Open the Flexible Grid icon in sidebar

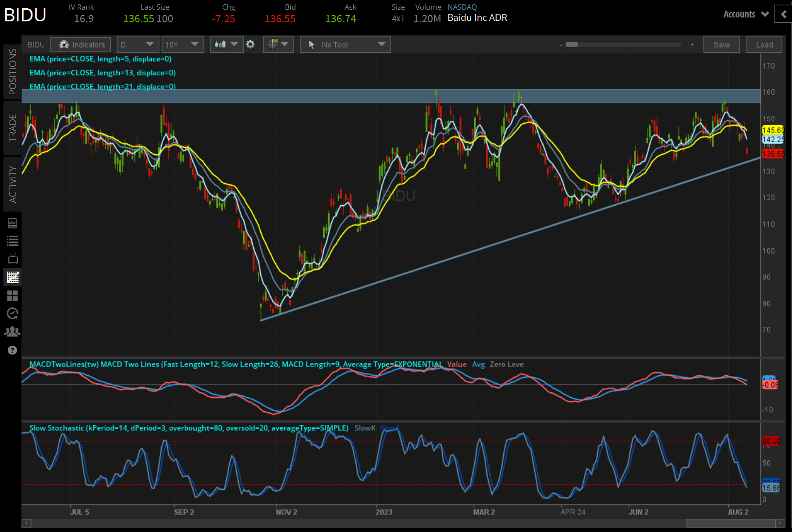click(x=12, y=296)
